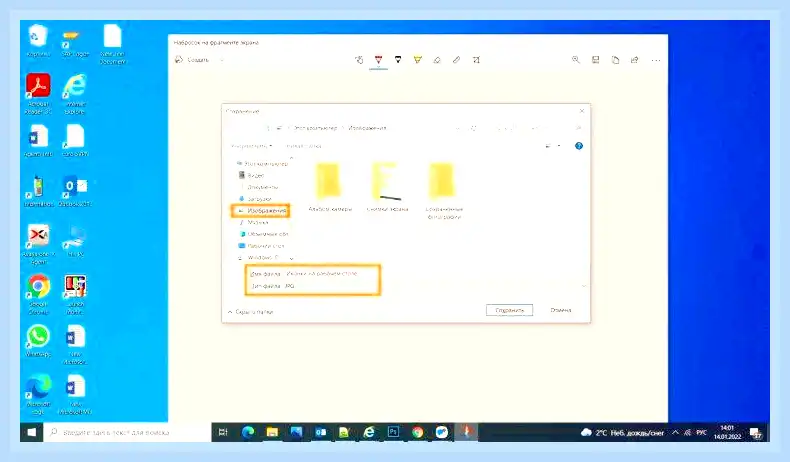The width and height of the screenshot is (790, 462).
Task: Open the zoom magnifier control
Action: coord(576,60)
